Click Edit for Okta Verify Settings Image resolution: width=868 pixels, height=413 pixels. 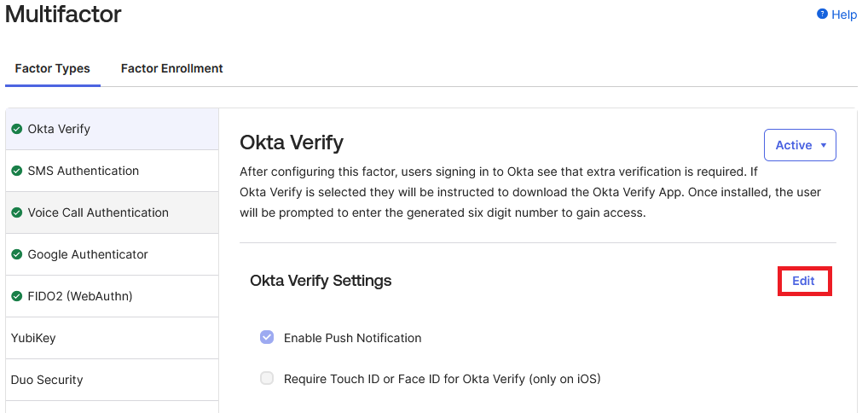803,281
